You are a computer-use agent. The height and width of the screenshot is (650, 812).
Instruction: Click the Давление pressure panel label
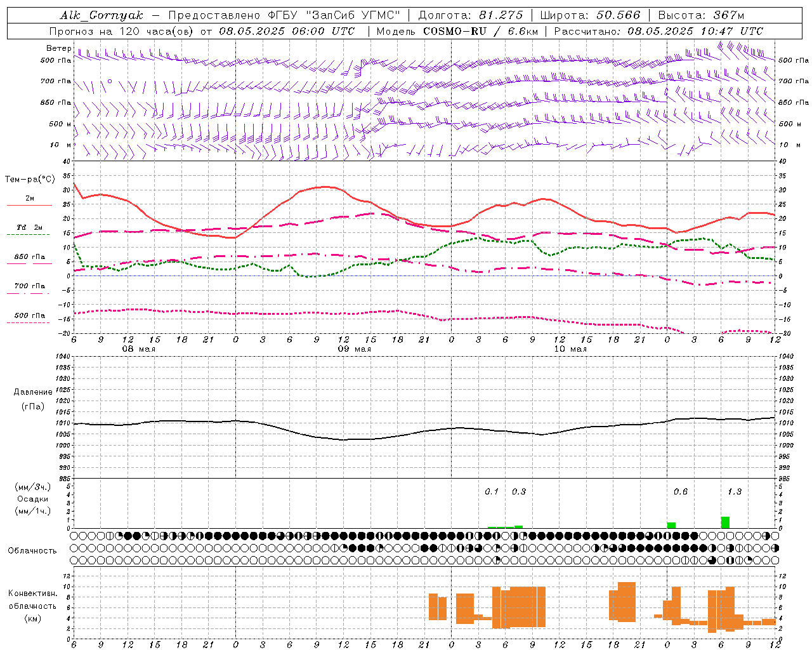[x=33, y=392]
